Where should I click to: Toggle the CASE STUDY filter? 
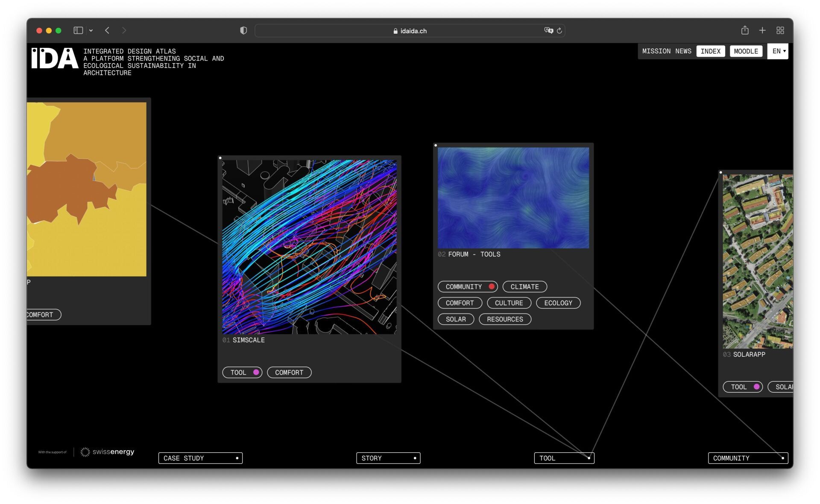200,458
